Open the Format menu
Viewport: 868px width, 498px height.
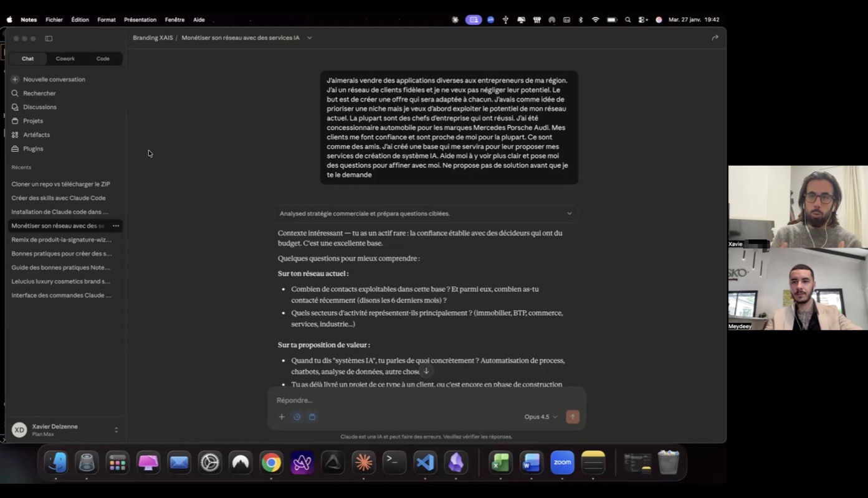click(106, 20)
